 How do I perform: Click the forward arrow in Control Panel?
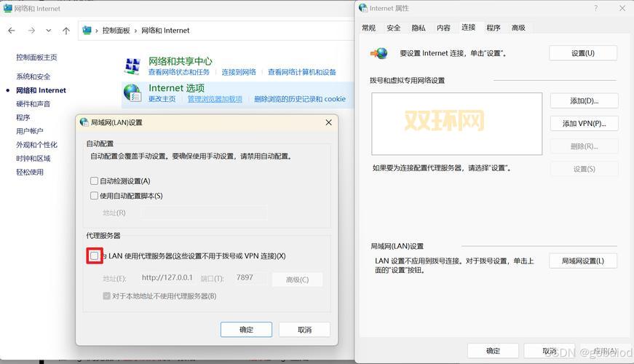31,31
